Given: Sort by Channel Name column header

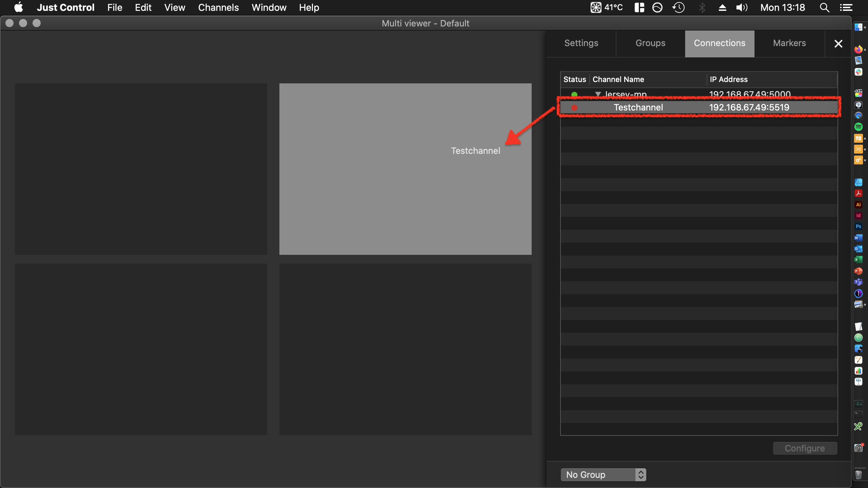Looking at the screenshot, I should coord(648,79).
